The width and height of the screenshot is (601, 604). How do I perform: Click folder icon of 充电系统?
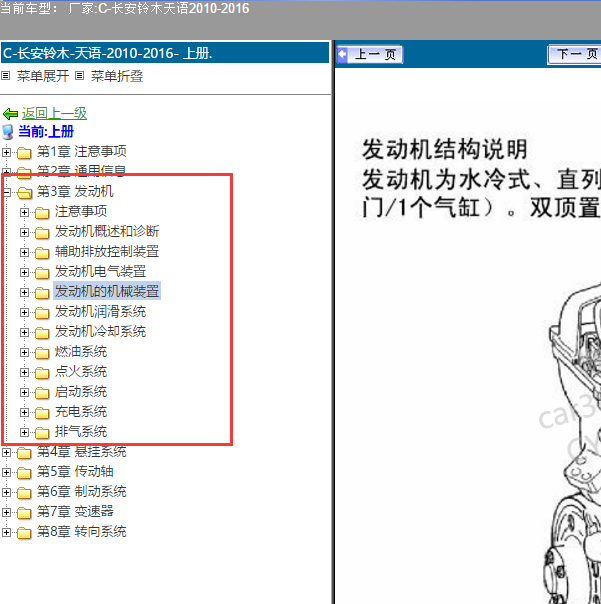(42, 413)
